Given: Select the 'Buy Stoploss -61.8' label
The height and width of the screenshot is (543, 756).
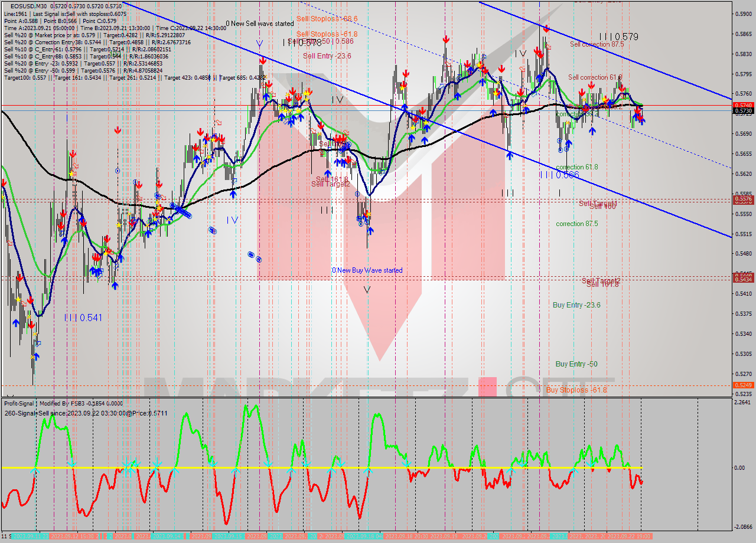Looking at the screenshot, I should pyautogui.click(x=576, y=390).
